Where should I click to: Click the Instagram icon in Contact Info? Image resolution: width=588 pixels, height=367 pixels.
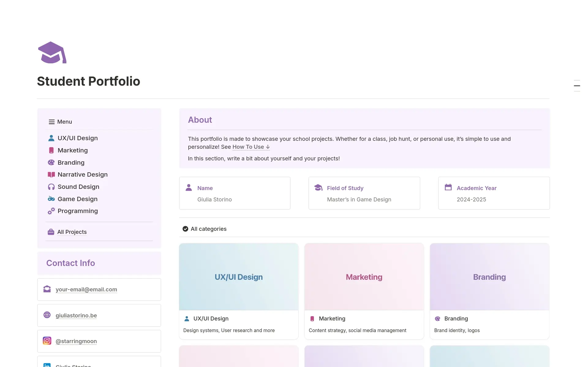click(47, 340)
